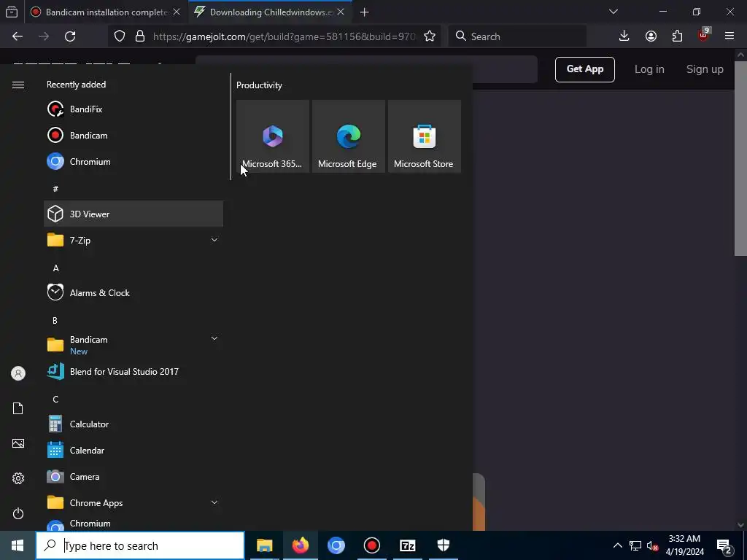
Task: Open 3D Viewer app
Action: (133, 214)
